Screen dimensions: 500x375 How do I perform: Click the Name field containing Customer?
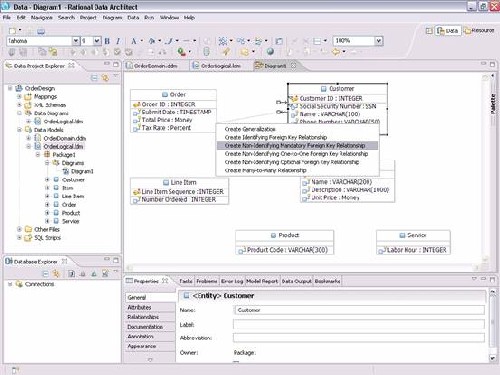coord(359,310)
